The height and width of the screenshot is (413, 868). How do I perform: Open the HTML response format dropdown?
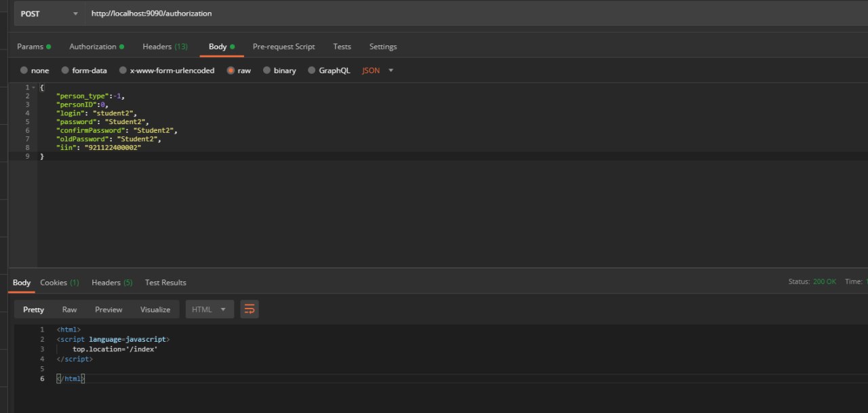210,310
